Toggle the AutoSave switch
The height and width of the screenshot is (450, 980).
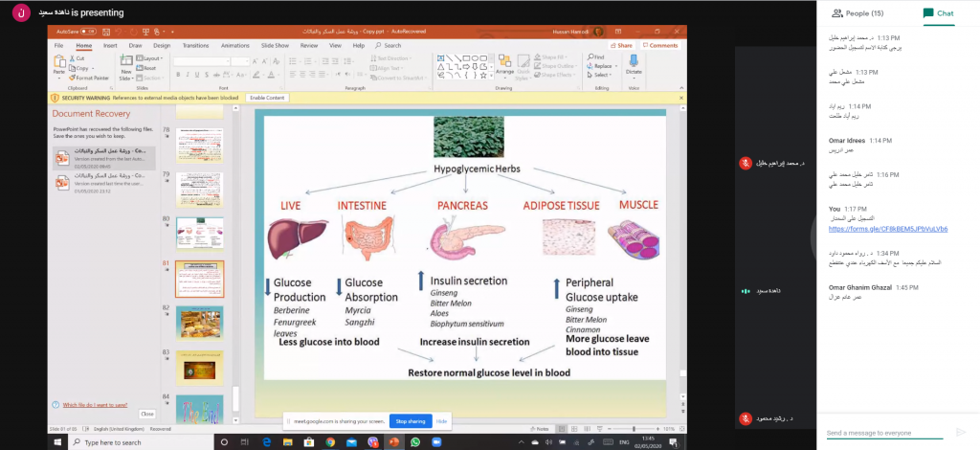click(x=88, y=32)
